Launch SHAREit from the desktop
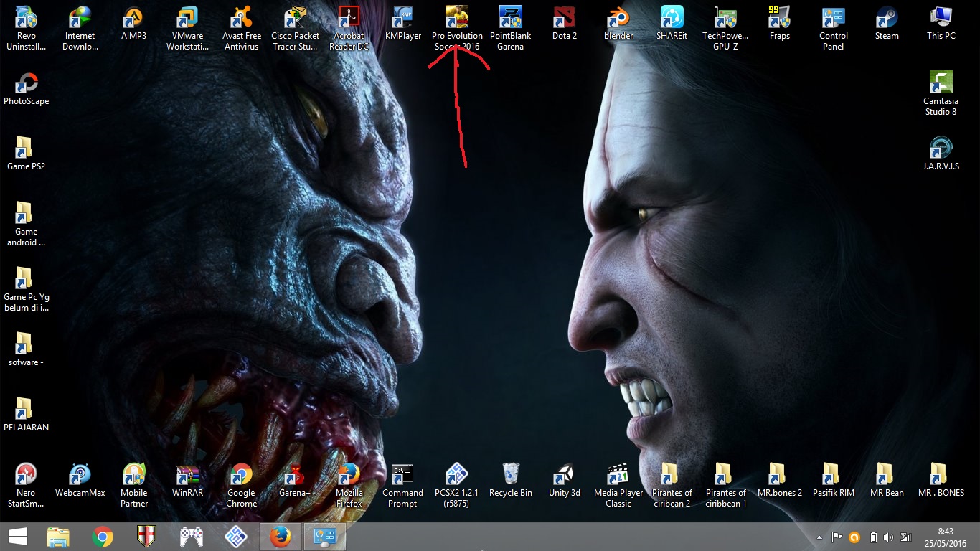980x551 pixels. [672, 24]
